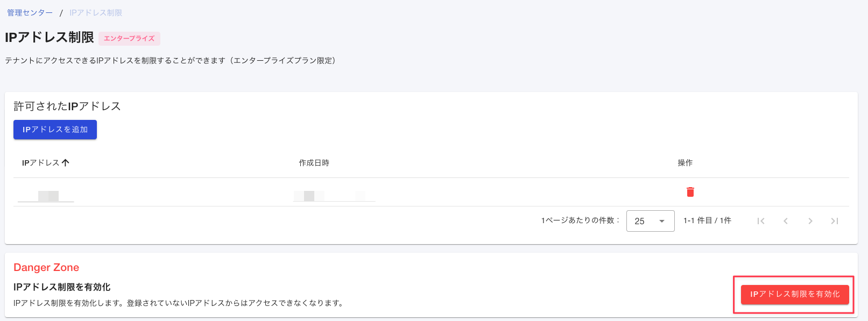868x321 pixels.
Task: Click the 1-1 件目 / 1件 pagination text
Action: click(x=707, y=220)
